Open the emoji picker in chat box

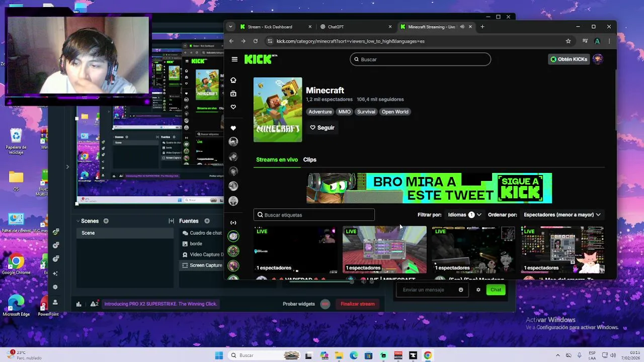pos(461,290)
